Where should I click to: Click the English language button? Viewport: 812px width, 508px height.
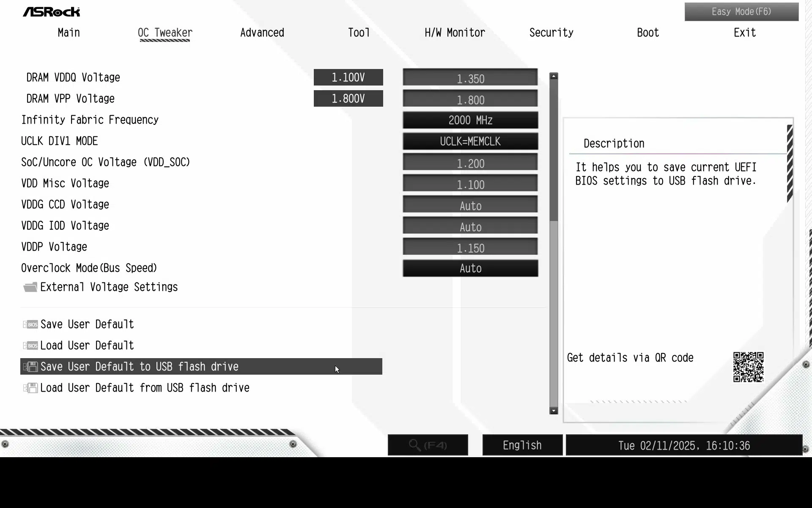tap(522, 445)
